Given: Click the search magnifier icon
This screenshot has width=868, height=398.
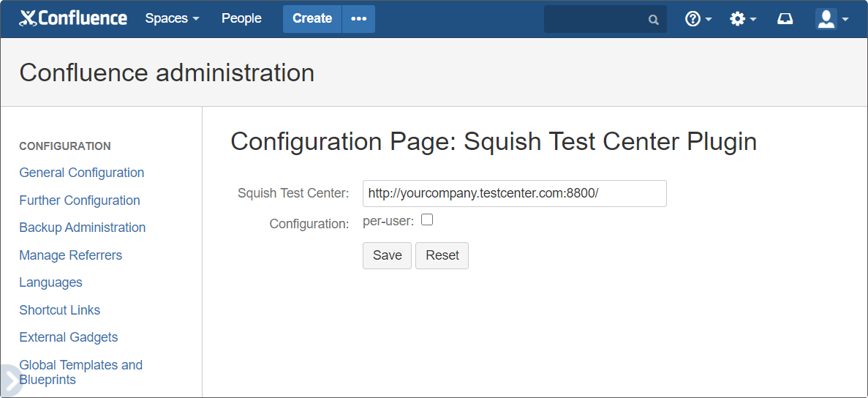Looking at the screenshot, I should click(x=654, y=20).
